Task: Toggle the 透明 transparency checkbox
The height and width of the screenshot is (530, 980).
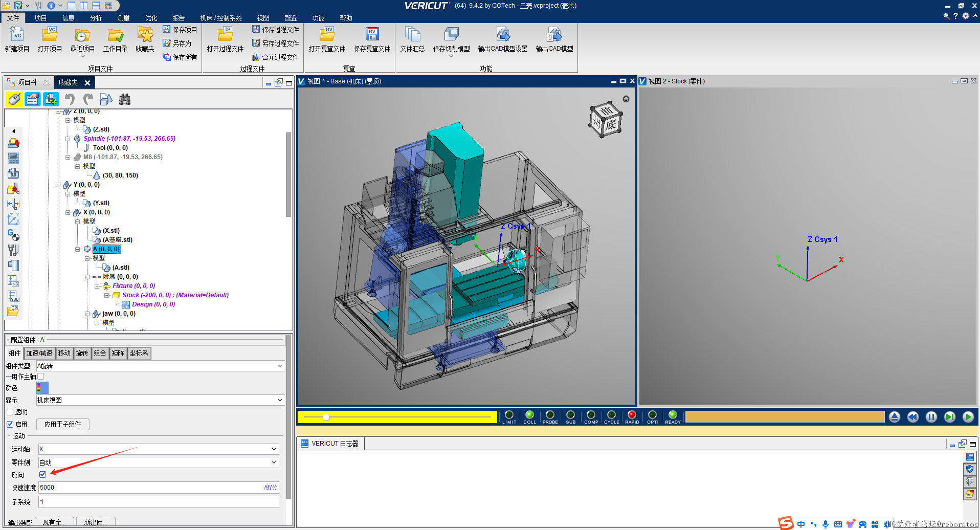Action: tap(10, 412)
